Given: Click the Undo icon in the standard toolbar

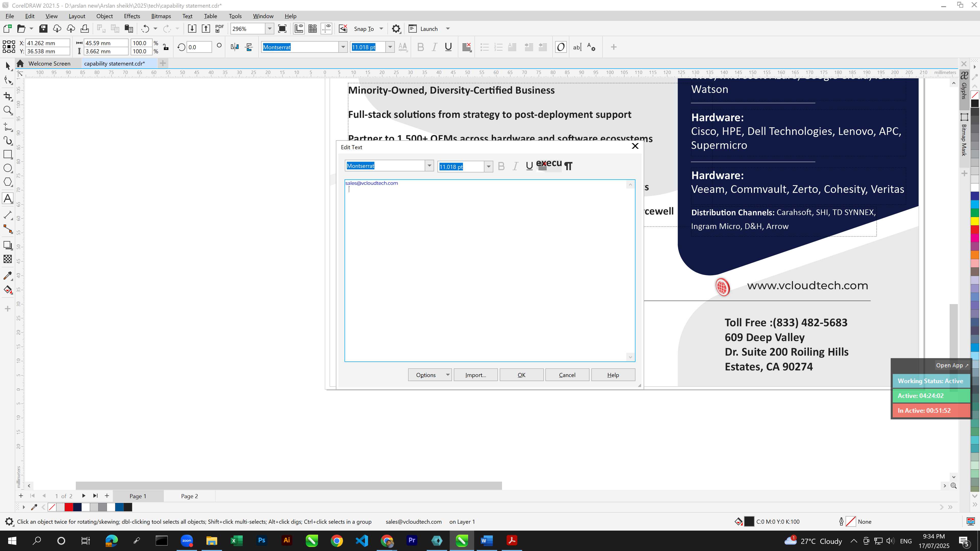Looking at the screenshot, I should click(x=145, y=29).
